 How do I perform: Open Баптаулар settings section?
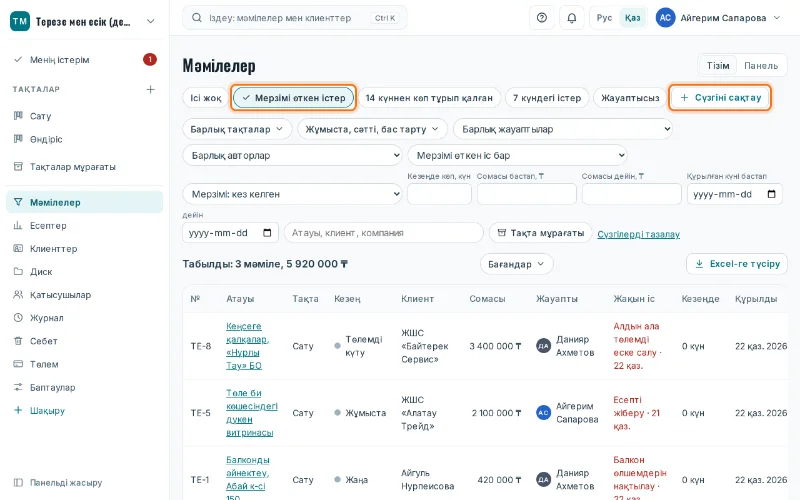(52, 387)
